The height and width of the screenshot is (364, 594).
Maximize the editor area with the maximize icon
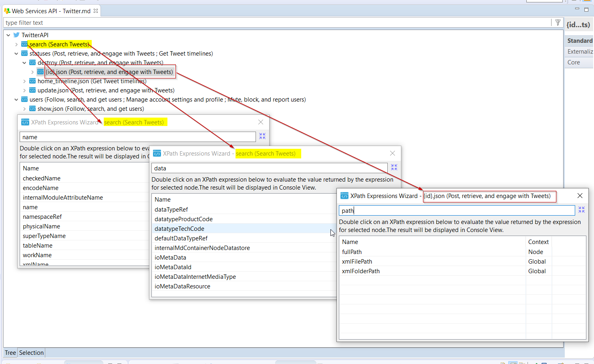pos(586,9)
